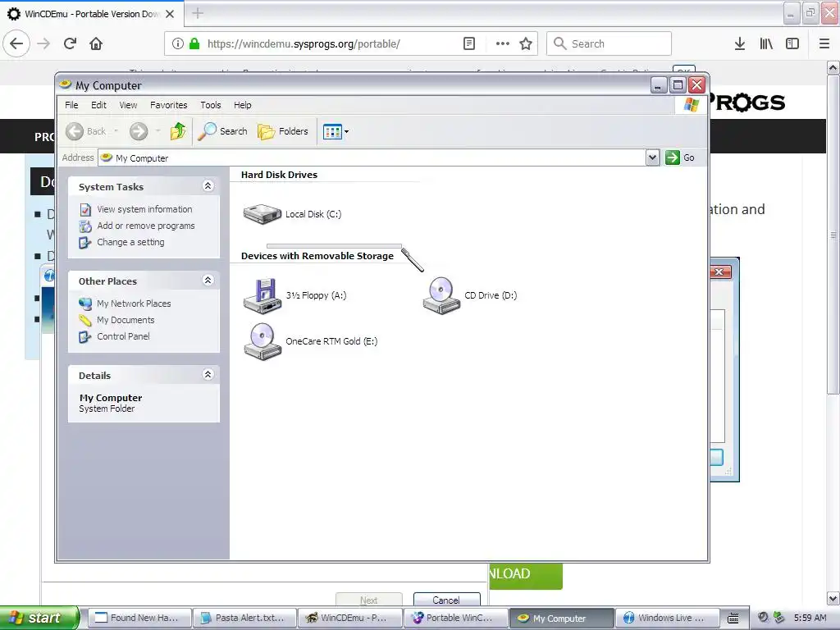Open the Tools menu

click(x=211, y=105)
